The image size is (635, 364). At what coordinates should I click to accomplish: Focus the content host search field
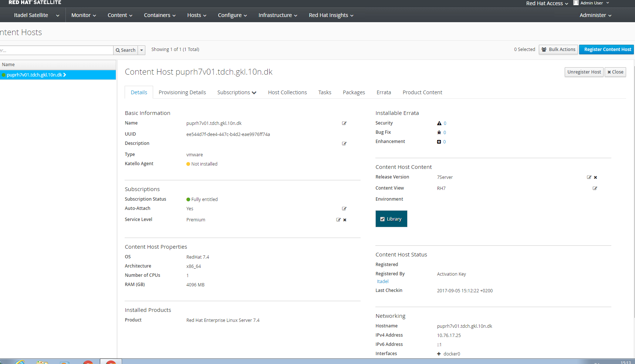point(57,50)
